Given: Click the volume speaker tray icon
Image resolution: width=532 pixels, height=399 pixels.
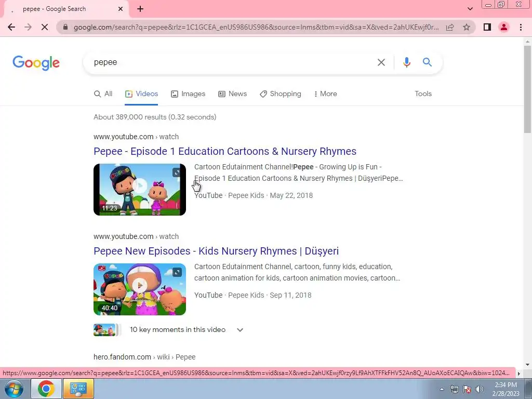Looking at the screenshot, I should (480, 389).
